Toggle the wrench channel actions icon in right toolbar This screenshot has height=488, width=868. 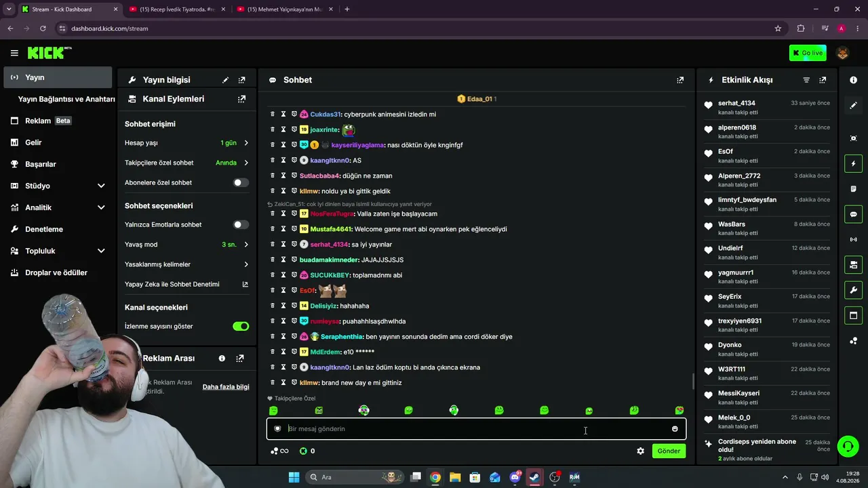point(853,290)
